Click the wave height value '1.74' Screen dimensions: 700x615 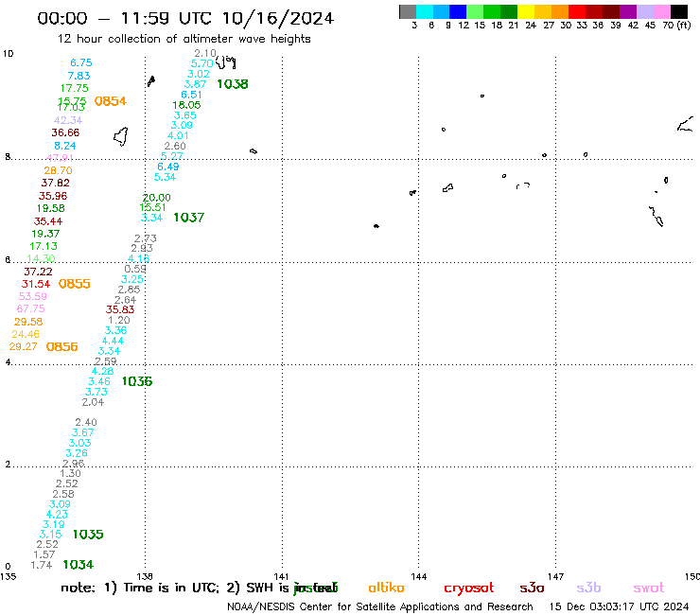pyautogui.click(x=42, y=565)
